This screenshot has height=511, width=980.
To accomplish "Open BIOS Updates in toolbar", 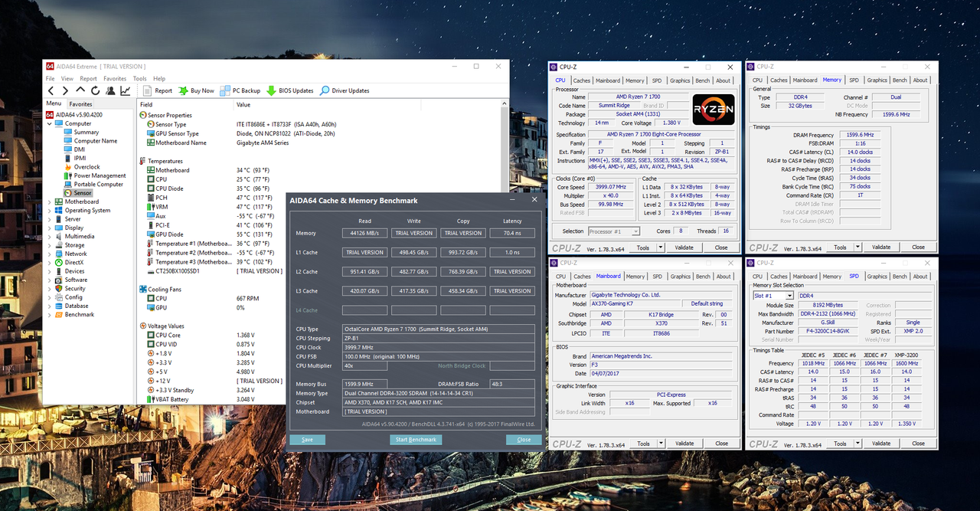I will tap(290, 90).
